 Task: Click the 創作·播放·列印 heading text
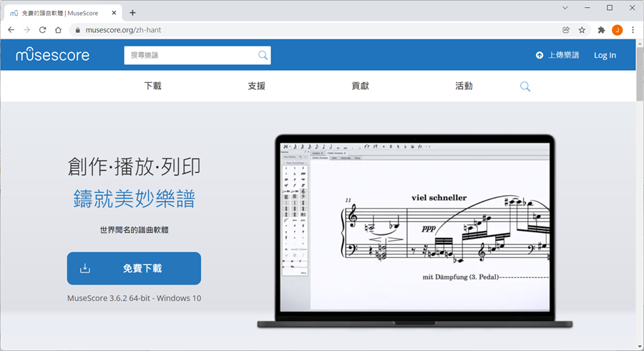(135, 167)
